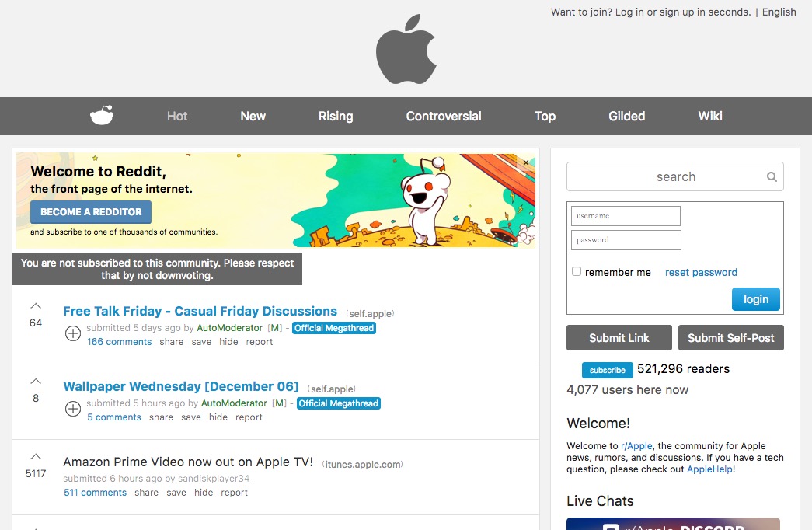Open the 166 comments link
This screenshot has height=530, width=812.
click(x=119, y=342)
